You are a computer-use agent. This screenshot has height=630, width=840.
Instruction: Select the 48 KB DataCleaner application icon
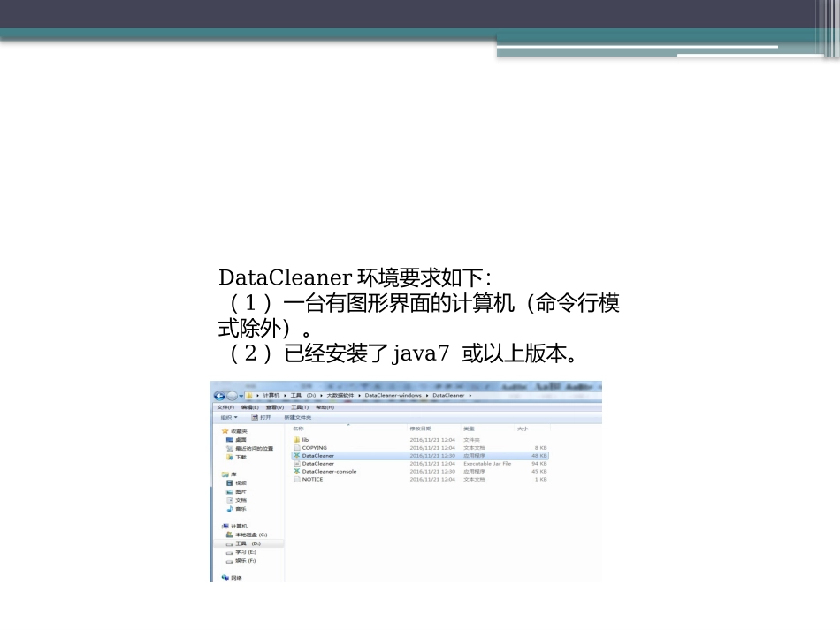[297, 456]
